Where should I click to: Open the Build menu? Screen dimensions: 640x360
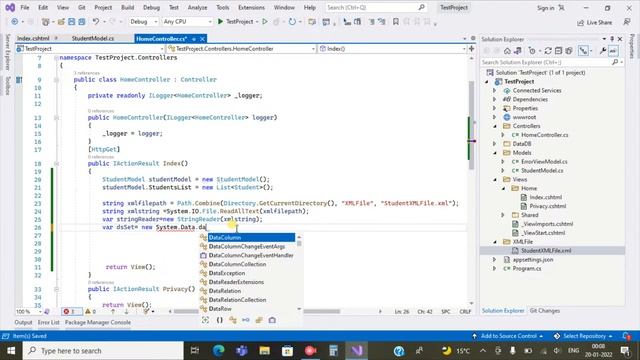coord(127,8)
